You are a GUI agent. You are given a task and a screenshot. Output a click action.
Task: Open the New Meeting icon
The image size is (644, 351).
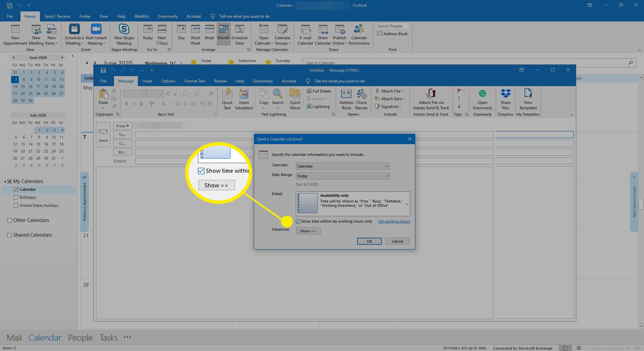point(36,35)
